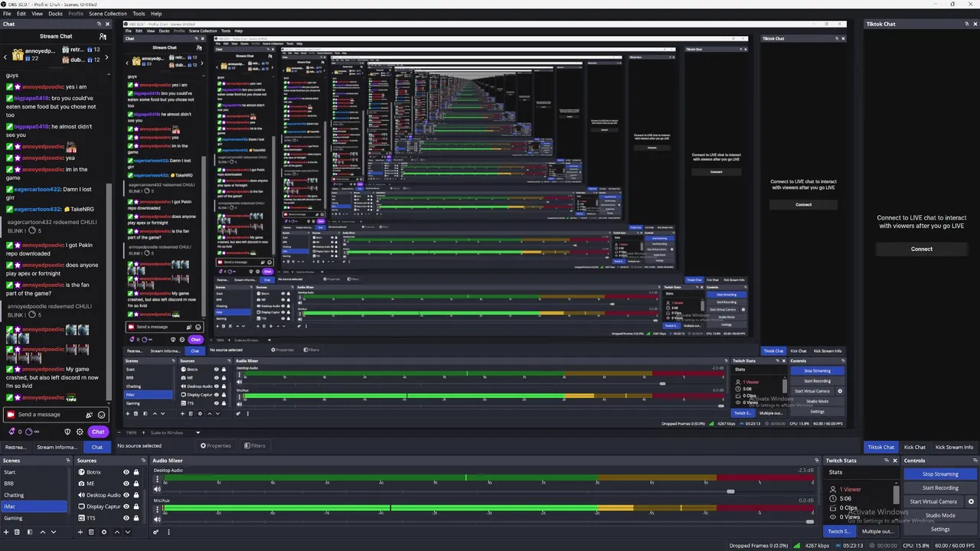Open community users icon beside Stream Chat title
This screenshot has height=551, width=980.
pos(103,36)
